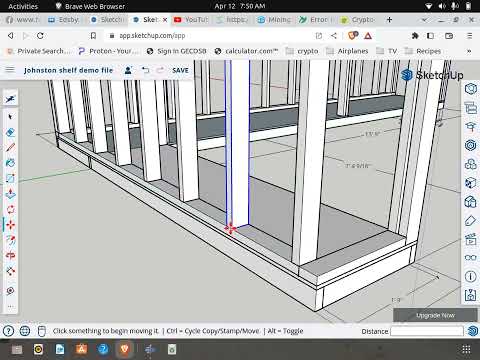Click the Distance measurement input field
This screenshot has width=480, height=360.
point(427,331)
